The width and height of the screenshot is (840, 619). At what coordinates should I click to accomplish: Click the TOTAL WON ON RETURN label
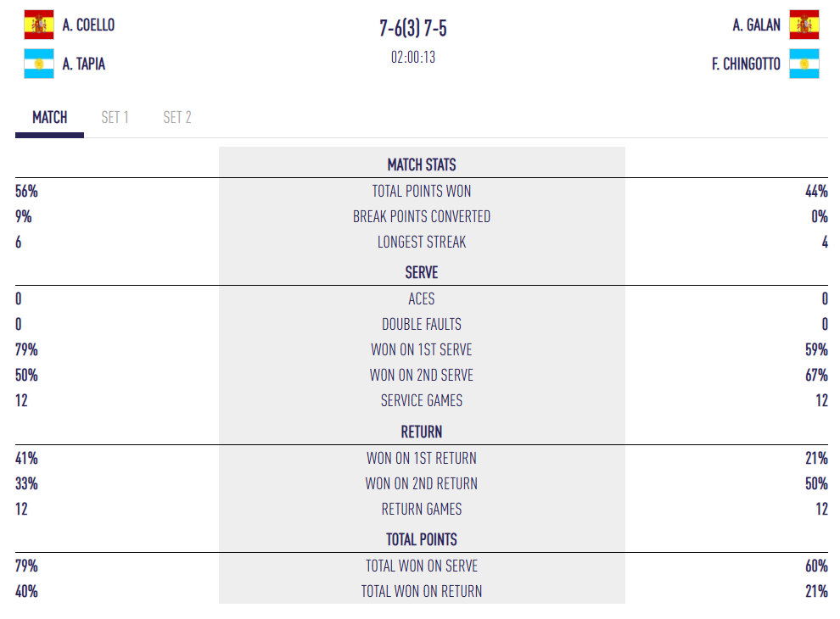pos(422,592)
